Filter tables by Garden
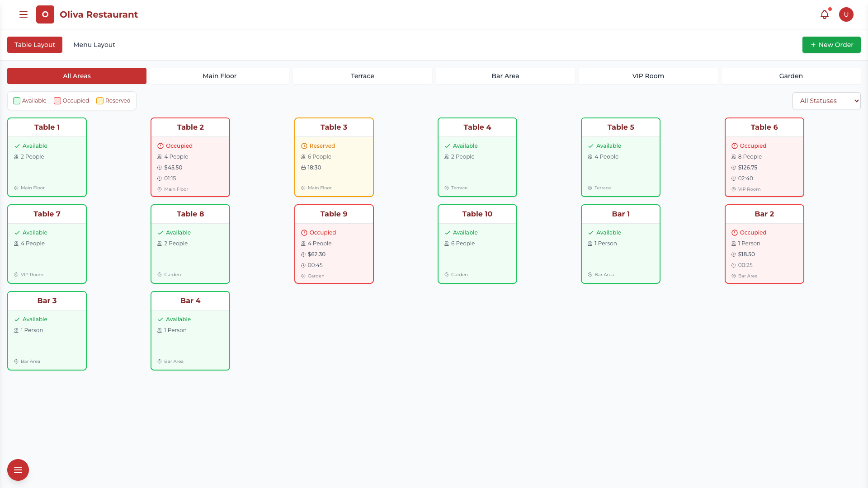The image size is (868, 488). [x=791, y=76]
